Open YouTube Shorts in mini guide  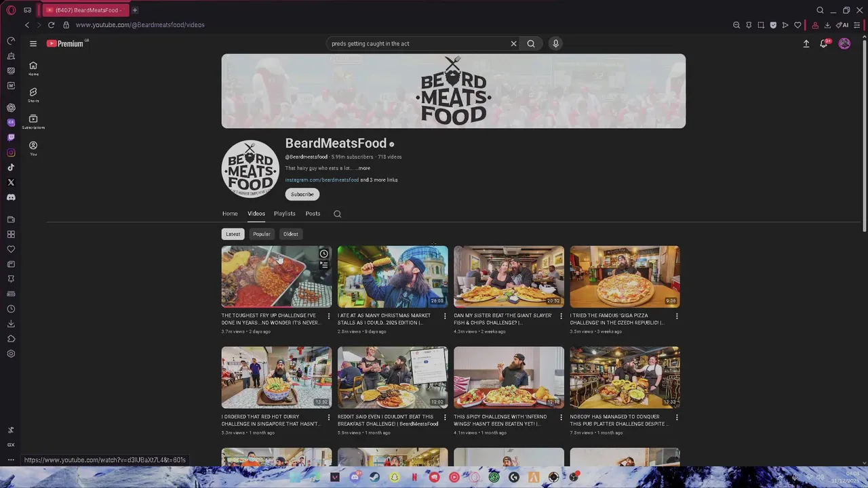click(x=33, y=95)
